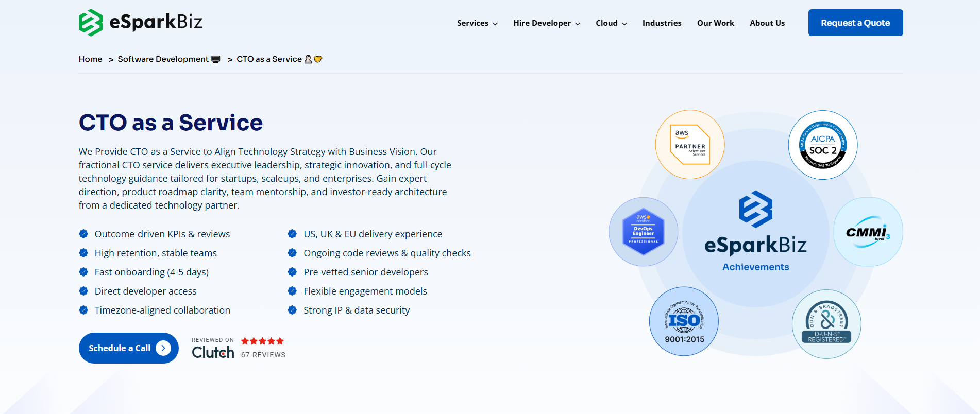Screen dimensions: 980x414
Task: Click the text Fast onboarding (4-5 days)
Action: coord(151,272)
